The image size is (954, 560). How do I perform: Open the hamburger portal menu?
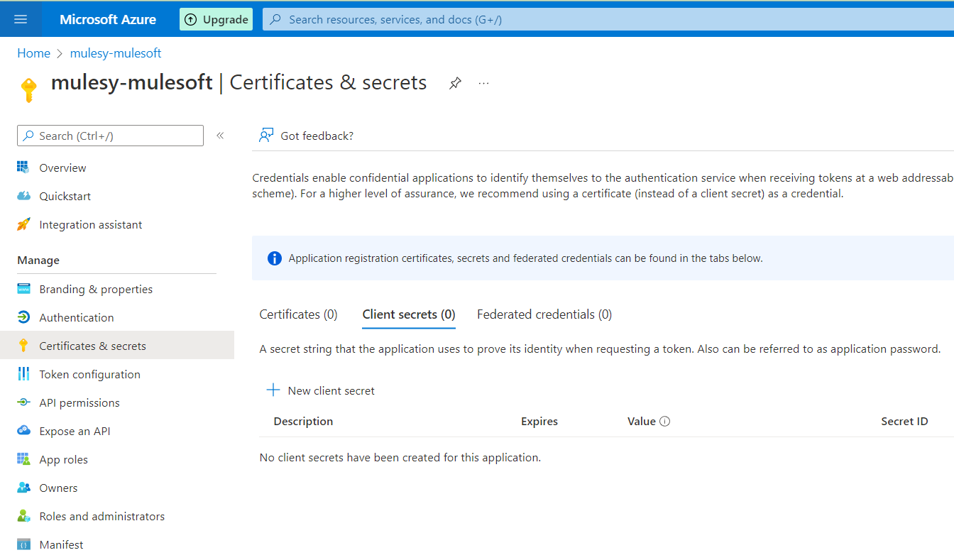point(21,19)
